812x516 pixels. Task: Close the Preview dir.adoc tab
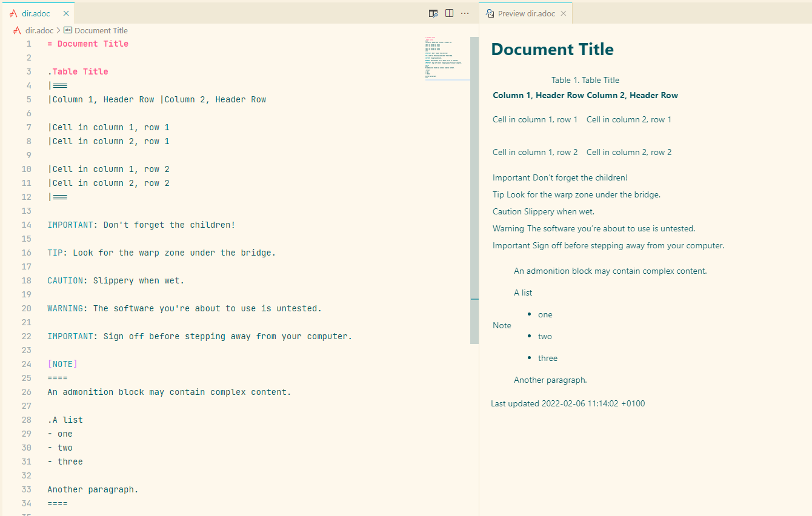[x=564, y=13]
